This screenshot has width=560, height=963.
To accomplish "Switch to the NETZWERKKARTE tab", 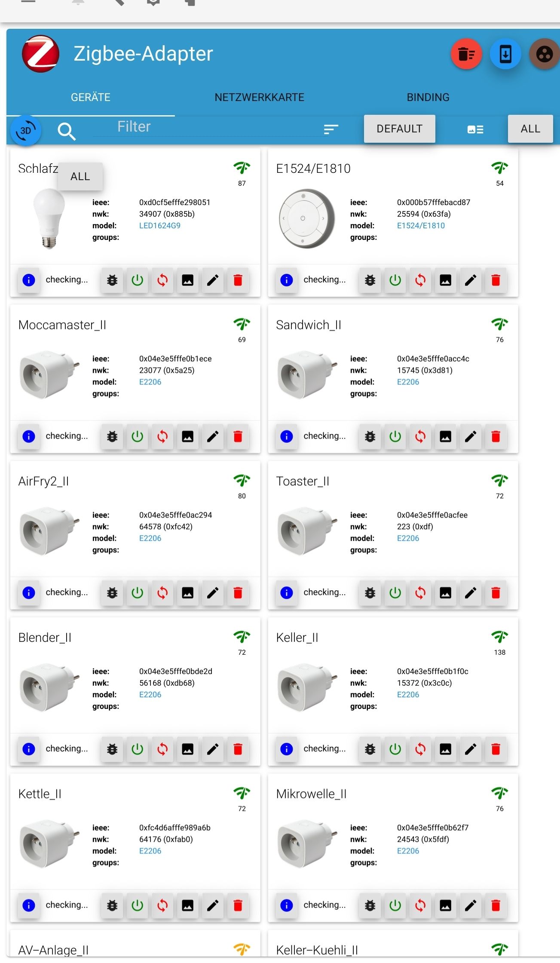I will [x=259, y=98].
